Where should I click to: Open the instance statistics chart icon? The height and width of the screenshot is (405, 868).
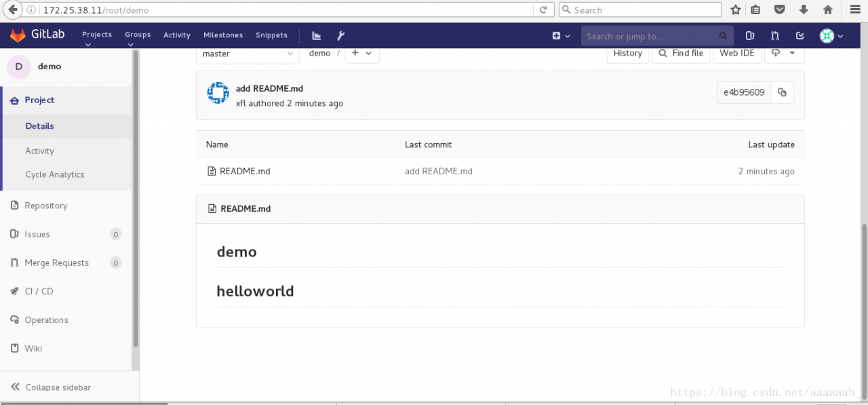click(317, 35)
